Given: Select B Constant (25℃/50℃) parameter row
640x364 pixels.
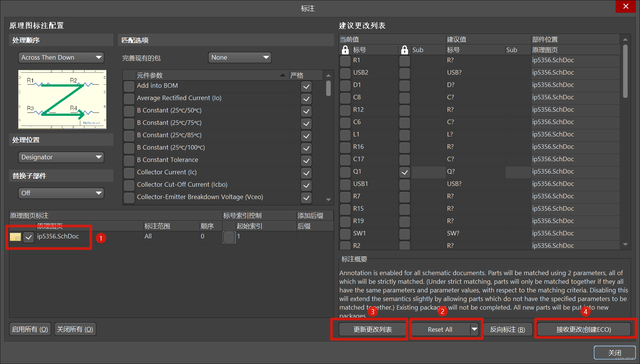Looking at the screenshot, I should (223, 111).
